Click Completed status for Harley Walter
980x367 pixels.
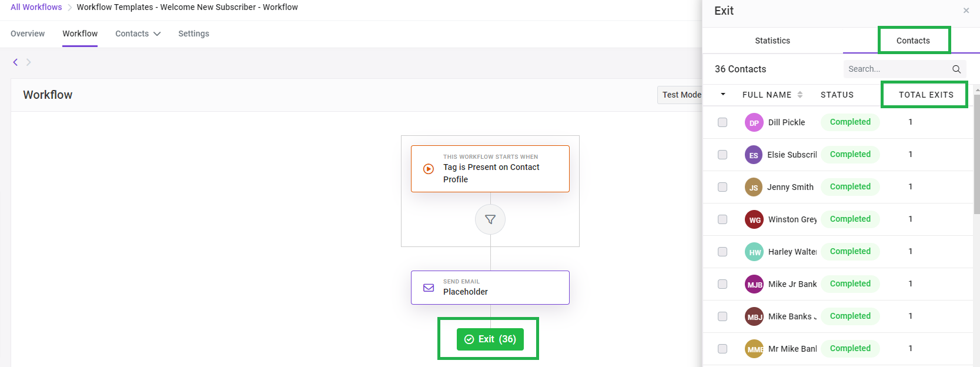[x=850, y=251]
